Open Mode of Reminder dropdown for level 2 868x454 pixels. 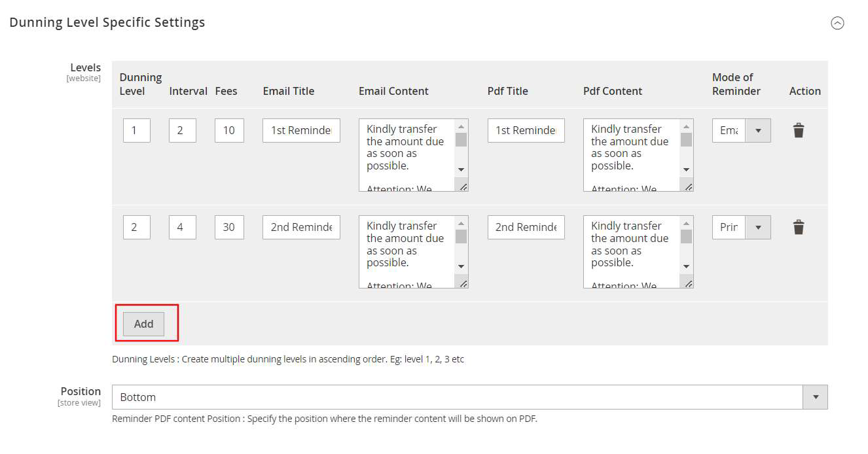pyautogui.click(x=742, y=227)
